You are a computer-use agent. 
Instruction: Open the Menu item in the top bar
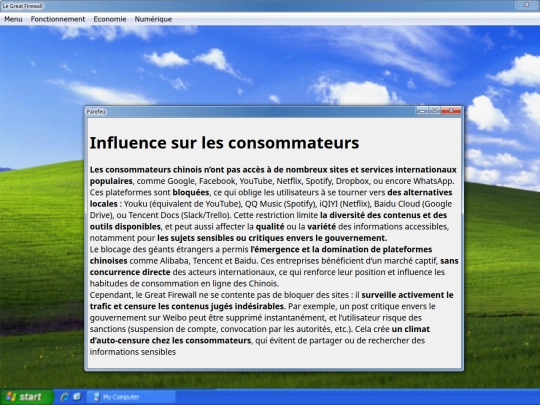click(x=13, y=19)
